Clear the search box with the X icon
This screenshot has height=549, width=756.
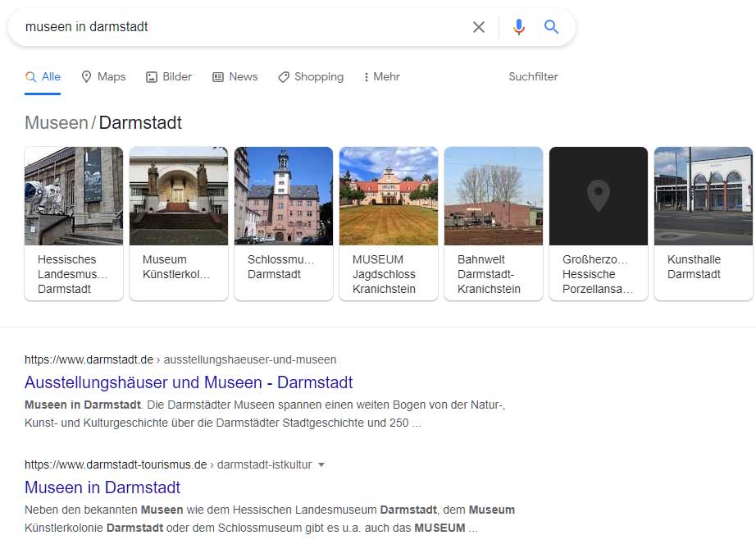point(478,27)
